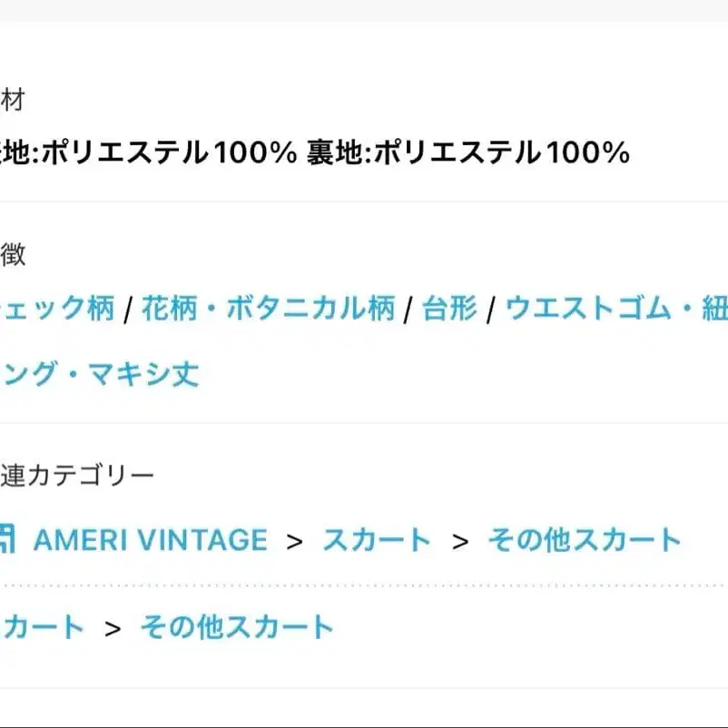Open the チェック柄 feature link
The height and width of the screenshot is (728, 728).
point(57,309)
